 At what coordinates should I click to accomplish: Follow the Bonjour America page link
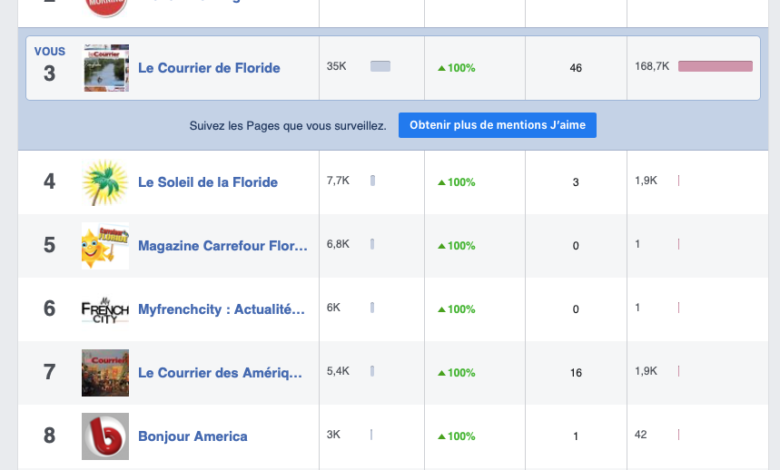[x=193, y=436]
